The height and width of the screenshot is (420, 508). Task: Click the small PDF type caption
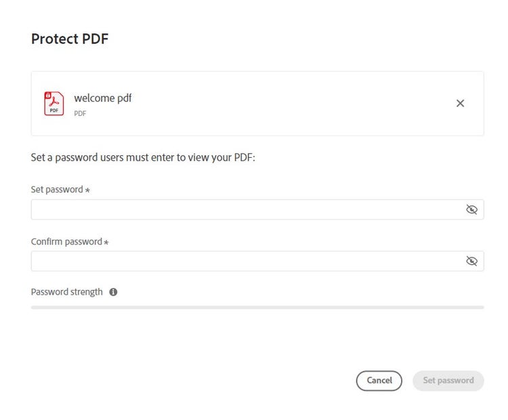80,114
